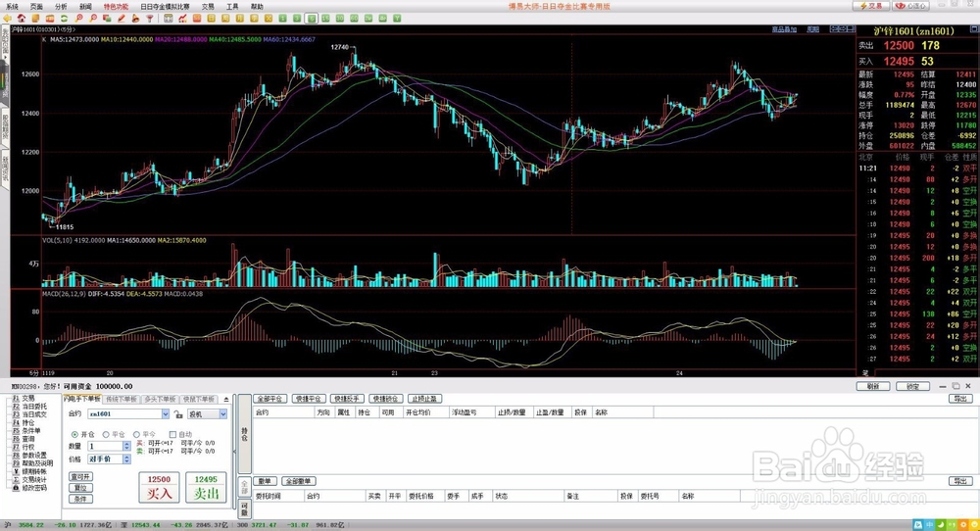The width and height of the screenshot is (980, 531).
Task: Open the 页面 menu
Action: coord(36,6)
